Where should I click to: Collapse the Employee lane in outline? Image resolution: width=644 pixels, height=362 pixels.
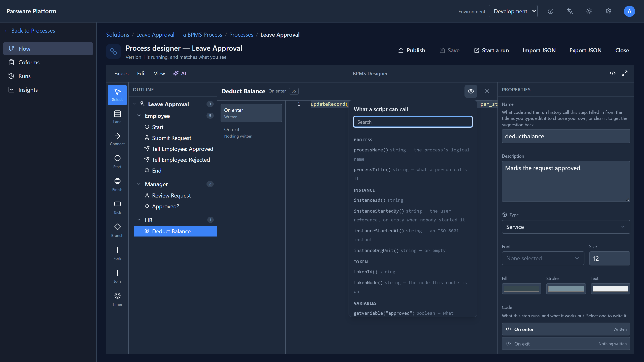click(x=139, y=116)
